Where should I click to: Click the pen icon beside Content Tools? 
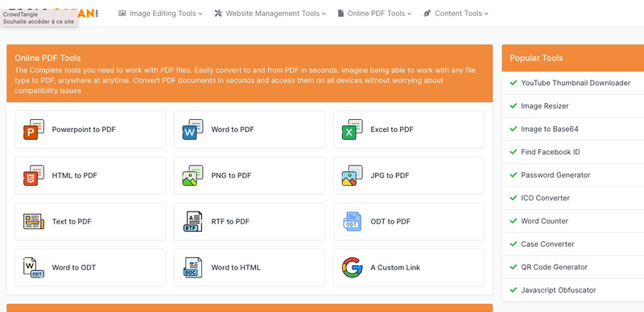coord(427,13)
